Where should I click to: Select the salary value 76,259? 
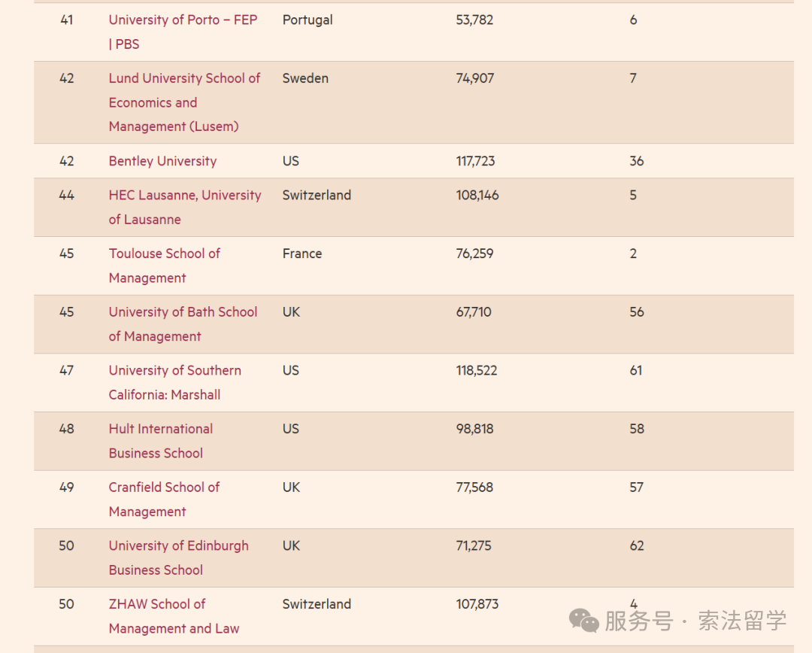(474, 254)
